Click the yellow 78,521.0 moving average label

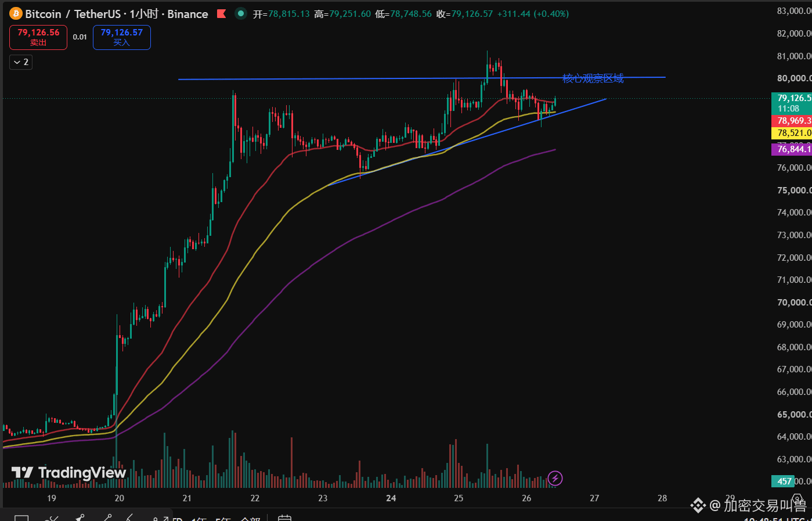click(792, 133)
